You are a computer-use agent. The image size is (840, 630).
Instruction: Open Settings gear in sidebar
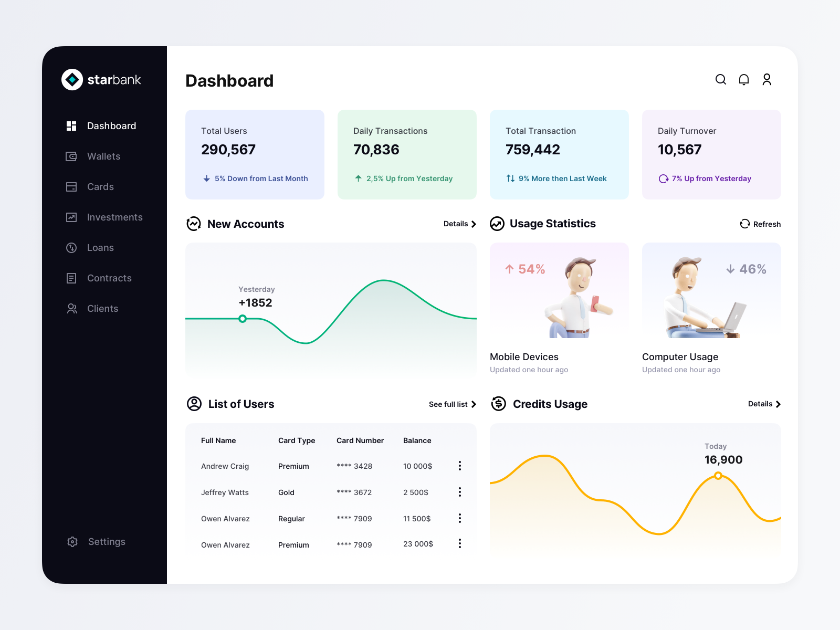tap(72, 542)
